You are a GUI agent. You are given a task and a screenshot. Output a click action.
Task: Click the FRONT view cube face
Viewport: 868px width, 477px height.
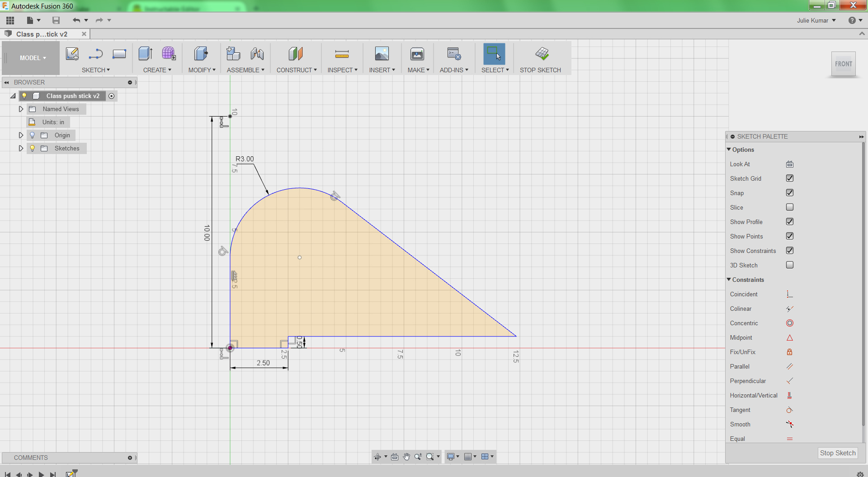coord(844,64)
